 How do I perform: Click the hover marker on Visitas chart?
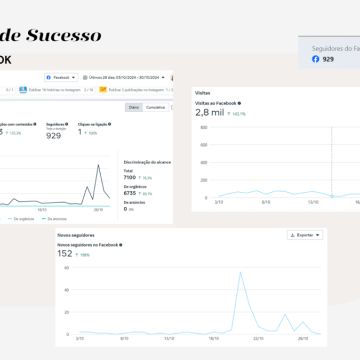coord(331,196)
